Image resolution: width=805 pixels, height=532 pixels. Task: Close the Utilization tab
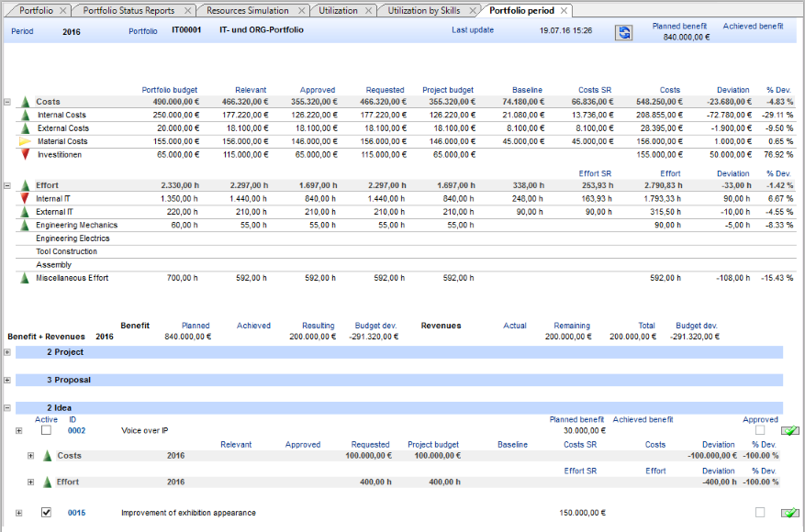pyautogui.click(x=369, y=10)
